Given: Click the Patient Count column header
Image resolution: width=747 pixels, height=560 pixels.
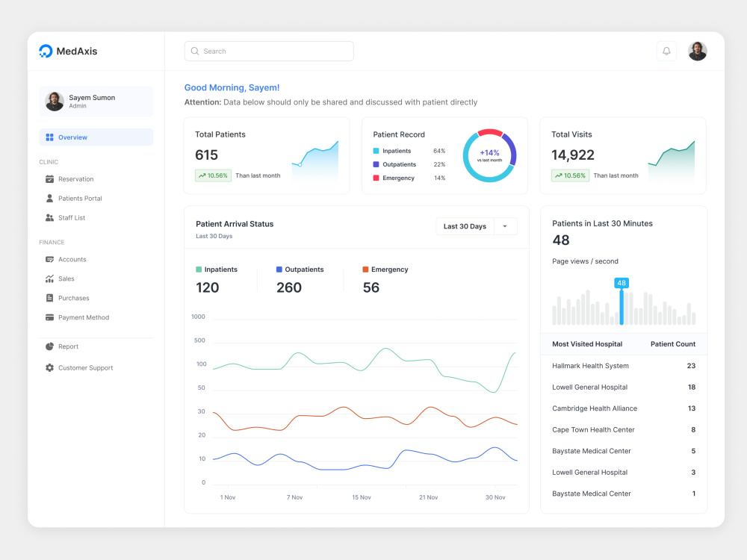Looking at the screenshot, I should point(673,343).
